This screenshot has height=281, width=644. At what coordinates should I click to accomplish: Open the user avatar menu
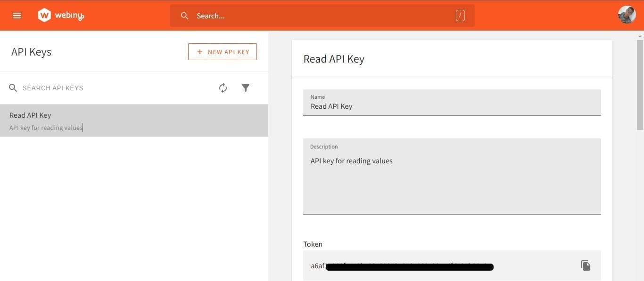(x=627, y=14)
